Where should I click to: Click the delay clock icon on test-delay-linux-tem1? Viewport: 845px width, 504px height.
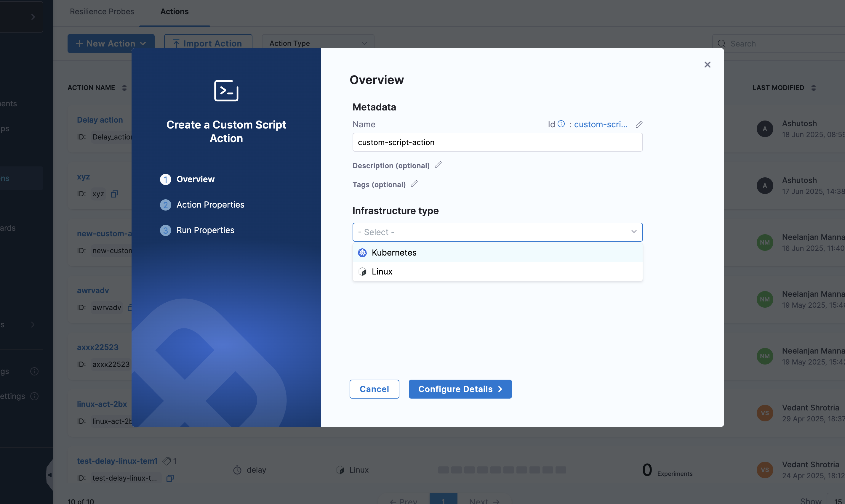tap(238, 470)
